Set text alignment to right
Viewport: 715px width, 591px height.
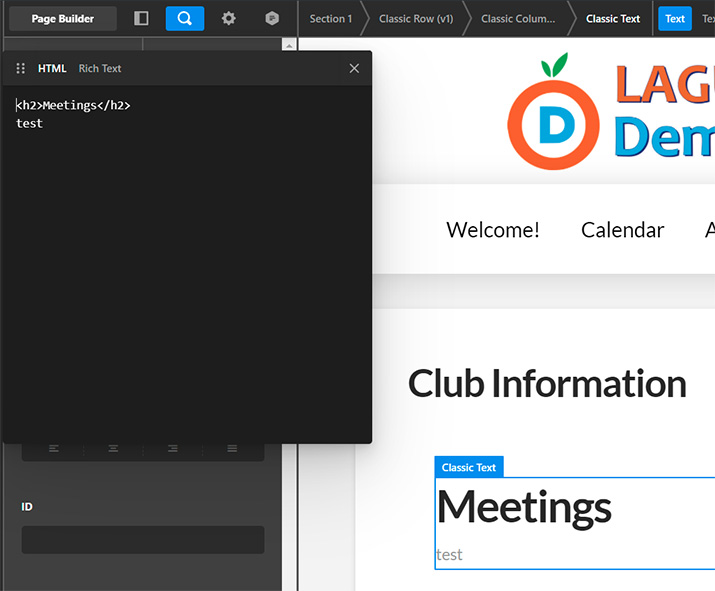coord(173,449)
